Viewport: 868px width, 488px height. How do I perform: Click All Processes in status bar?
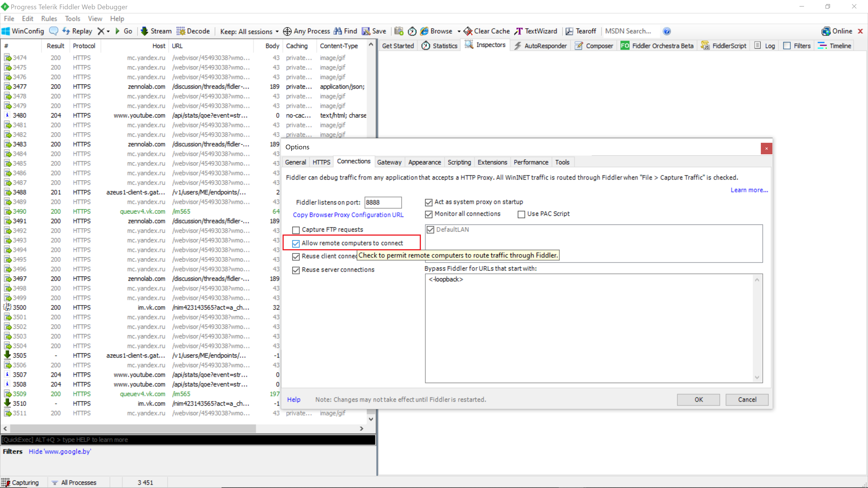click(74, 482)
